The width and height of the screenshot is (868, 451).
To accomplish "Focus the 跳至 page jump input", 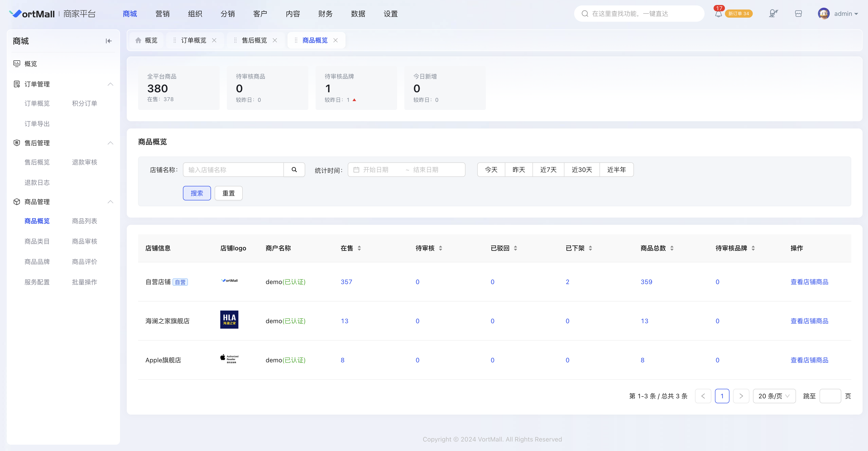I will pos(830,396).
